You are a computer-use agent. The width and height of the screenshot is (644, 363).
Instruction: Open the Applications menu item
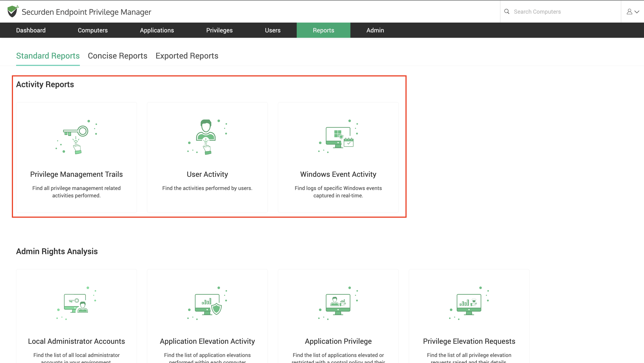[x=157, y=30]
